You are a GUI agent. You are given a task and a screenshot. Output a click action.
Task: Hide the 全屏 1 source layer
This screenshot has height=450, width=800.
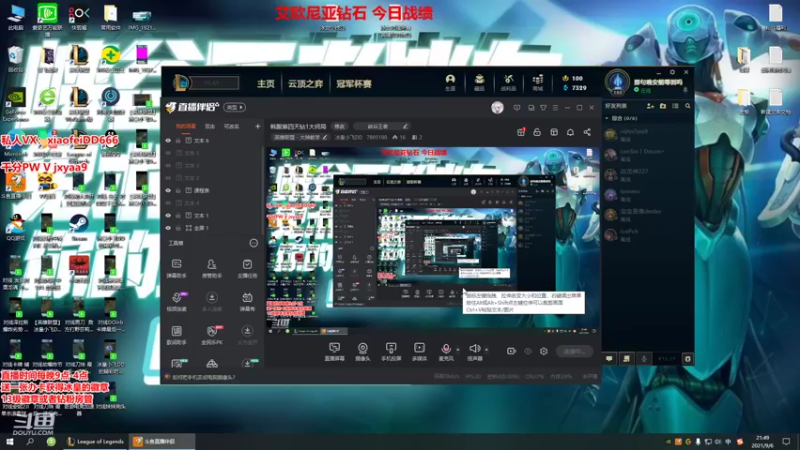pos(168,228)
